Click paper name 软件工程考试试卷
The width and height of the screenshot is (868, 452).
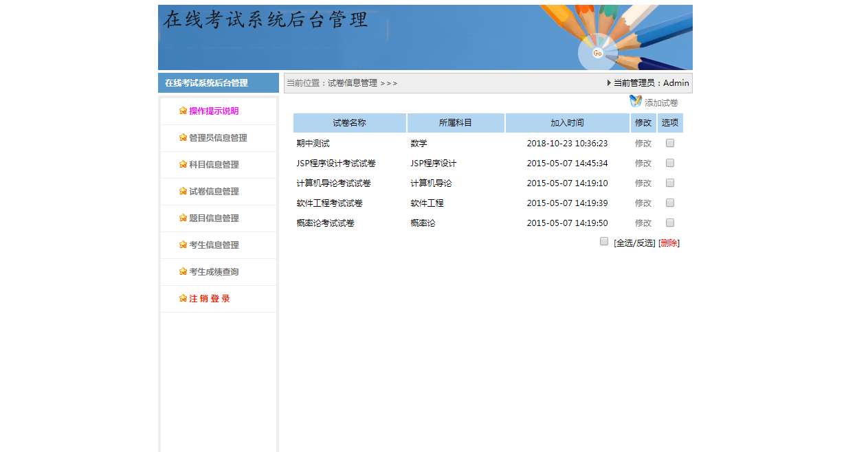pos(329,203)
